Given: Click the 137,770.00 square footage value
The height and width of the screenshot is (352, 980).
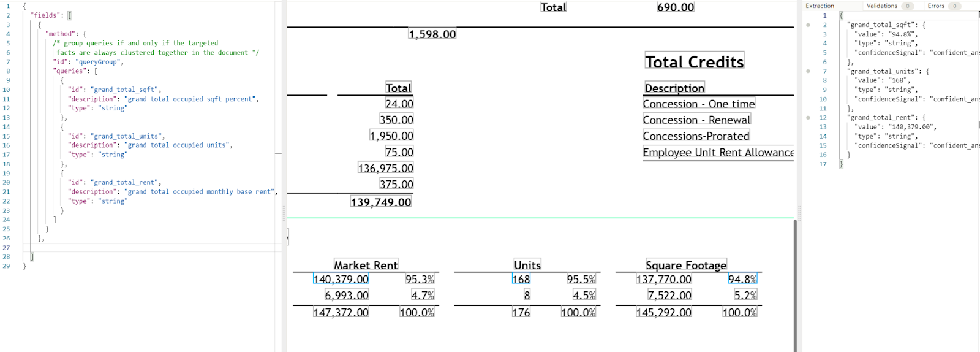Looking at the screenshot, I should point(664,279).
